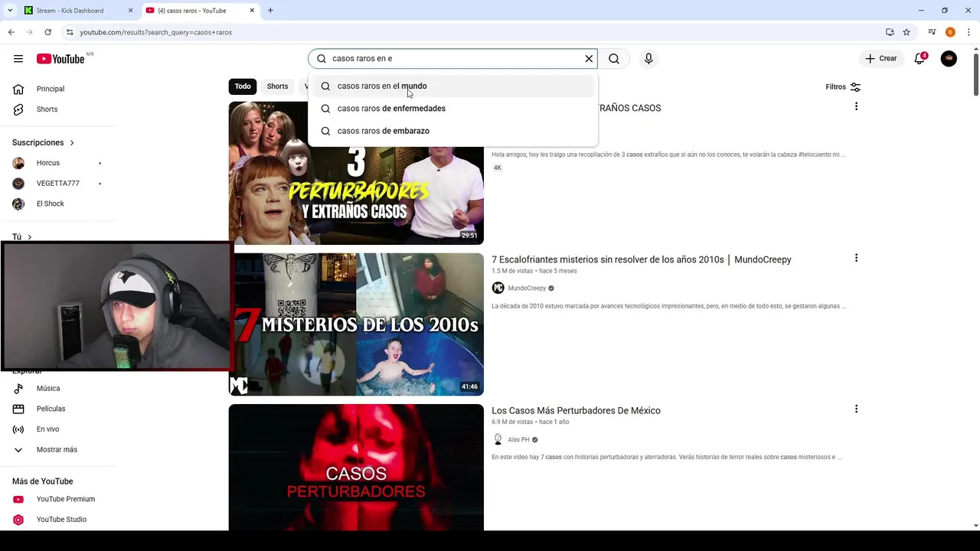Open a new browser tab
The height and width of the screenshot is (551, 980).
click(270, 11)
